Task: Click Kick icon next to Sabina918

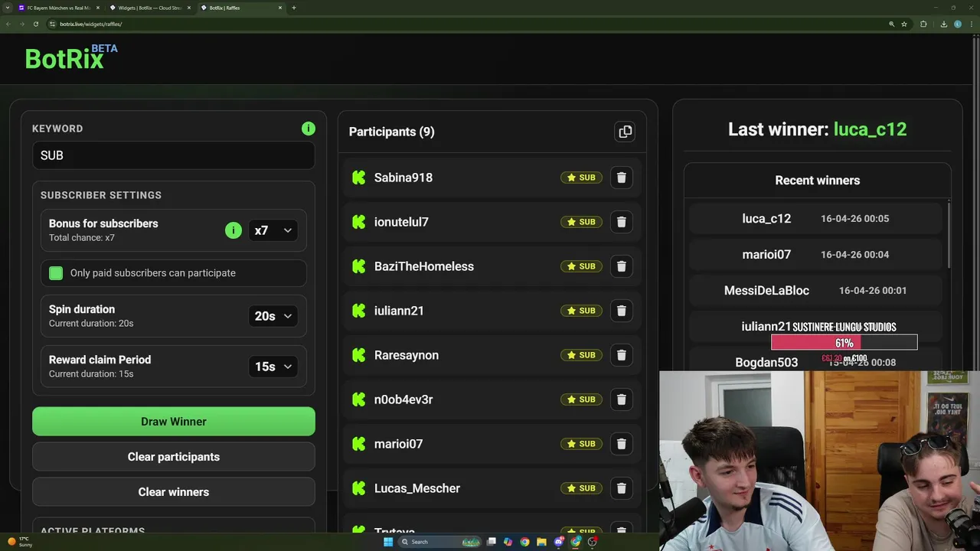Action: [358, 178]
